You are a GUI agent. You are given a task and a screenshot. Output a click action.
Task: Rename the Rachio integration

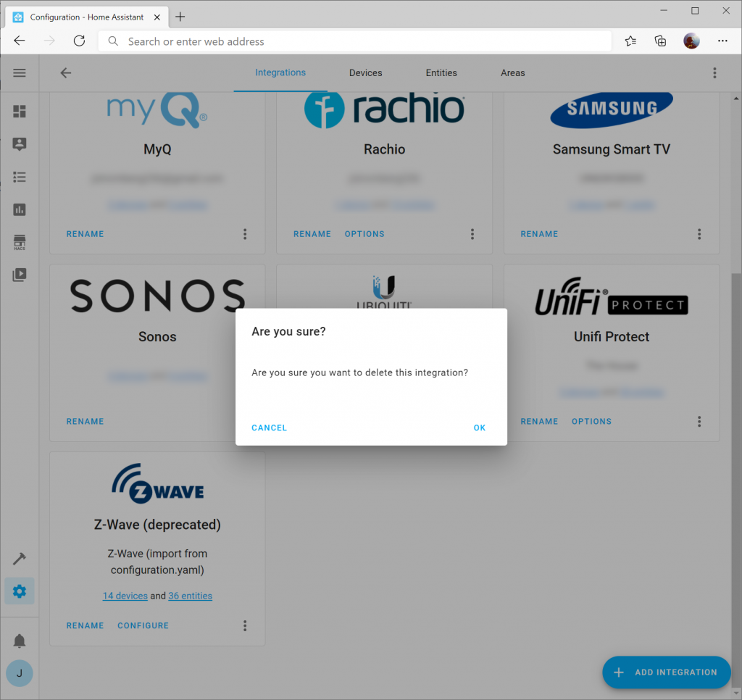[x=312, y=234]
